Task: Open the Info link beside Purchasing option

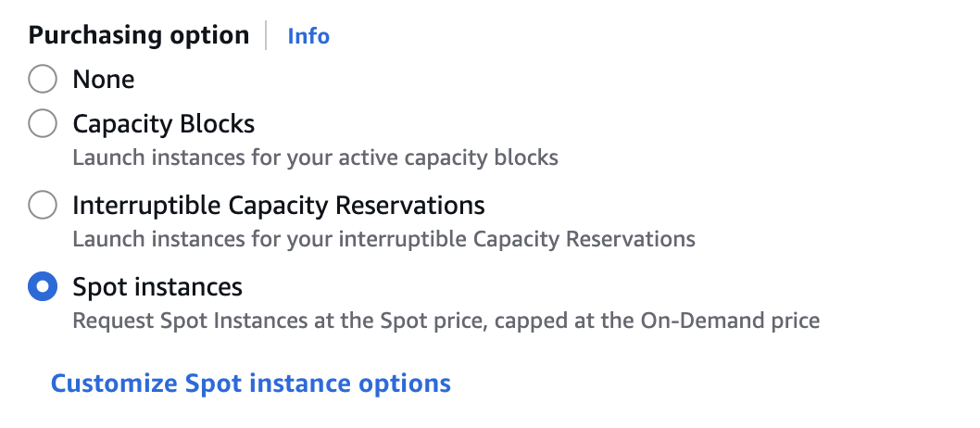Action: click(308, 36)
